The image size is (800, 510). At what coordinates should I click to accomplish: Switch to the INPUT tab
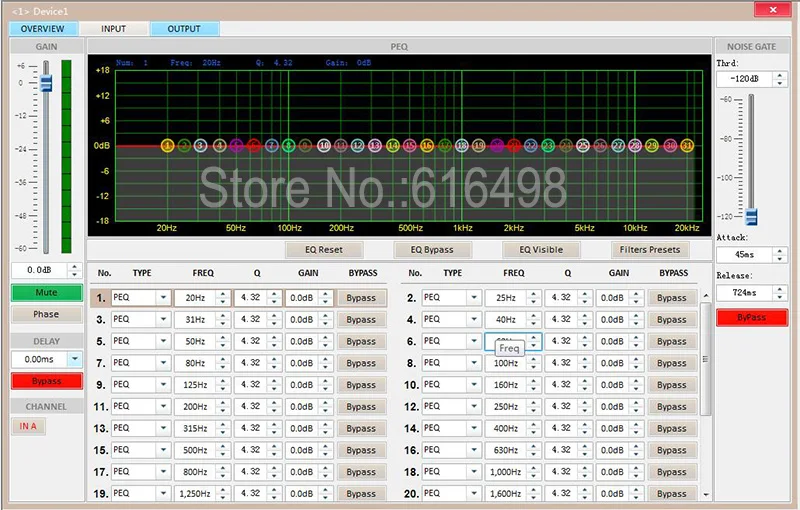pyautogui.click(x=113, y=29)
